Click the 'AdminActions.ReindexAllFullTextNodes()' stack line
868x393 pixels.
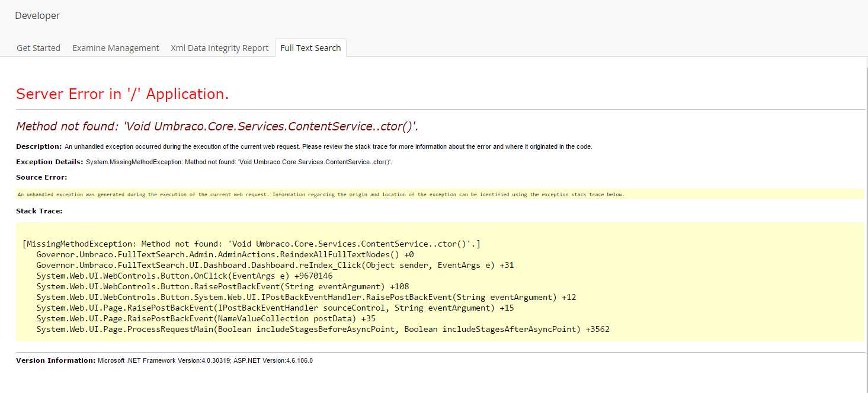(225, 254)
